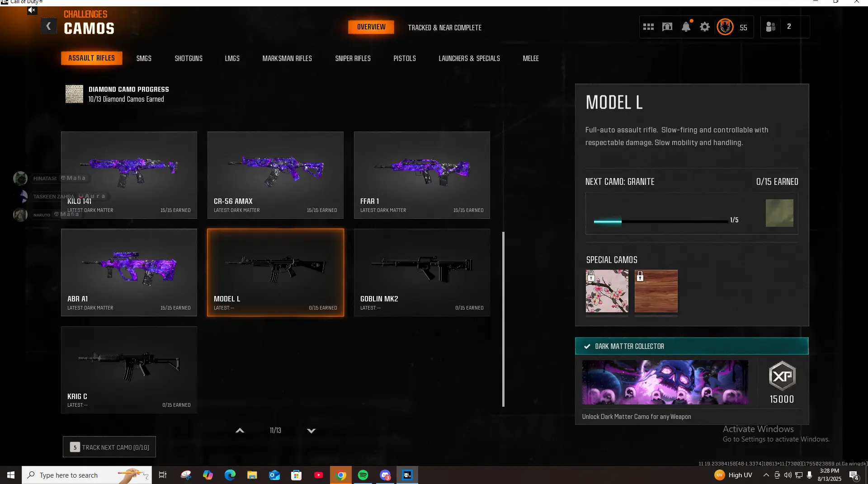This screenshot has height=484, width=868.
Task: Click the Dark Matter Collector header
Action: [692, 346]
